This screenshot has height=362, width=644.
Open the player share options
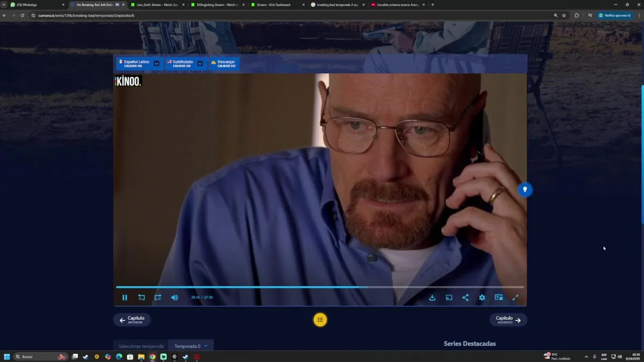(x=465, y=298)
